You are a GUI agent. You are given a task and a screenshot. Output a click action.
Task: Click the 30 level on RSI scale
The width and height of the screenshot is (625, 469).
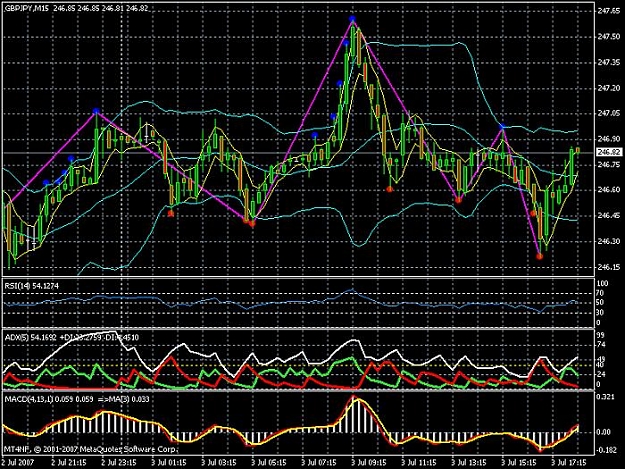(x=601, y=313)
